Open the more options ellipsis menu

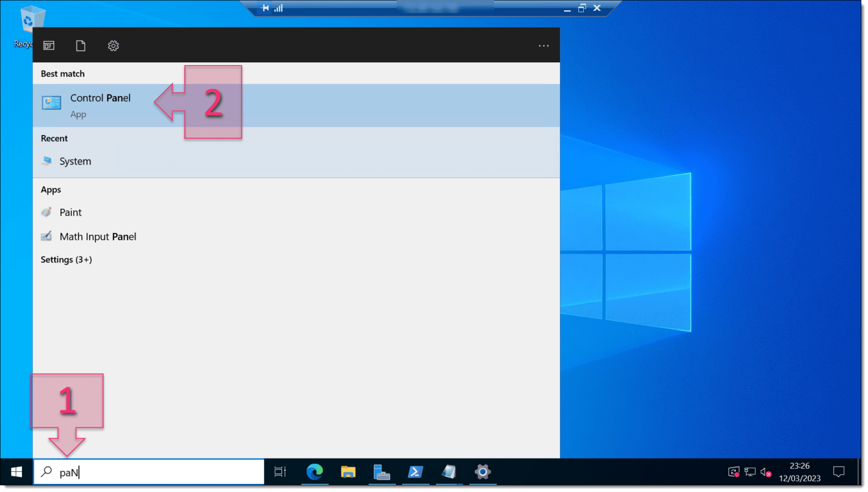[543, 45]
